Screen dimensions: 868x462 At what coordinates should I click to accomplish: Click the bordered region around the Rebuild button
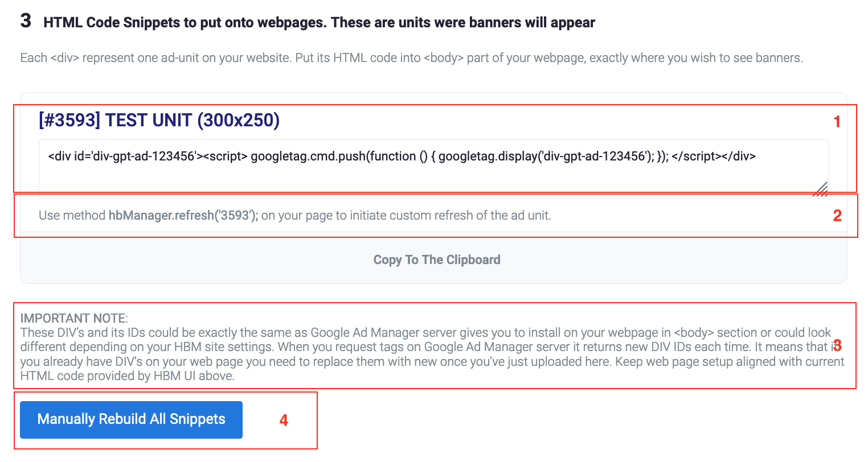[165, 420]
